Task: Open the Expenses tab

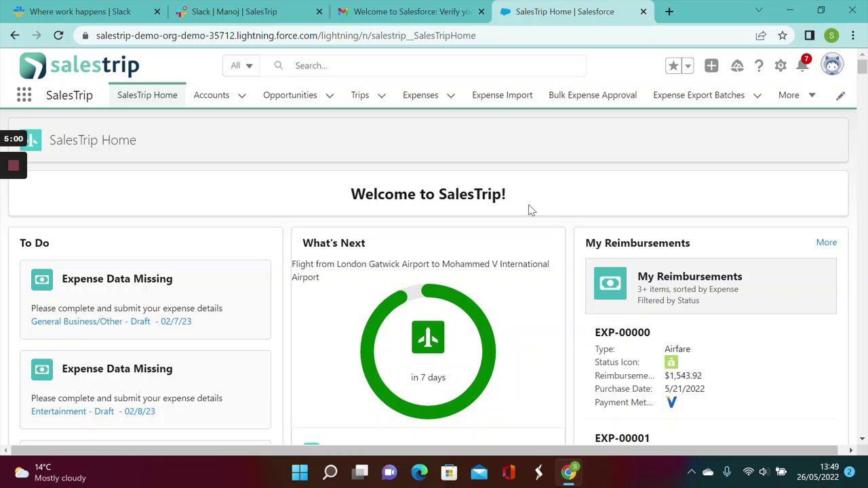Action: (x=420, y=95)
